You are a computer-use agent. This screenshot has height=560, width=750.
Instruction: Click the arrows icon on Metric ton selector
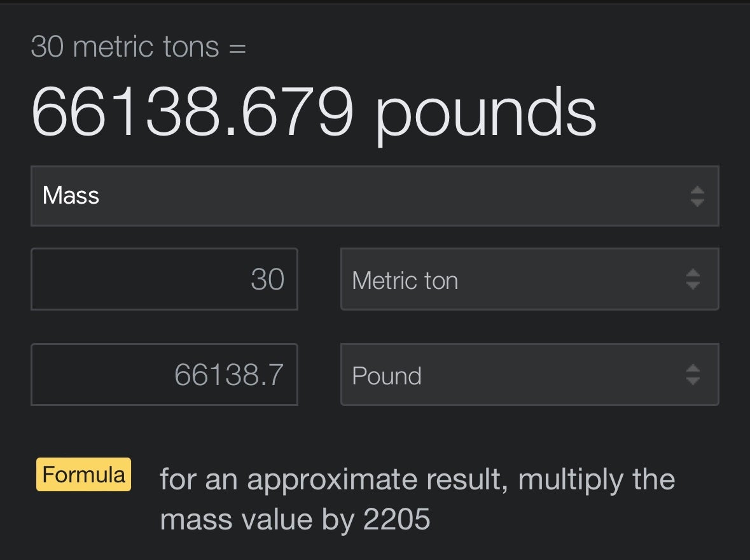tap(693, 279)
